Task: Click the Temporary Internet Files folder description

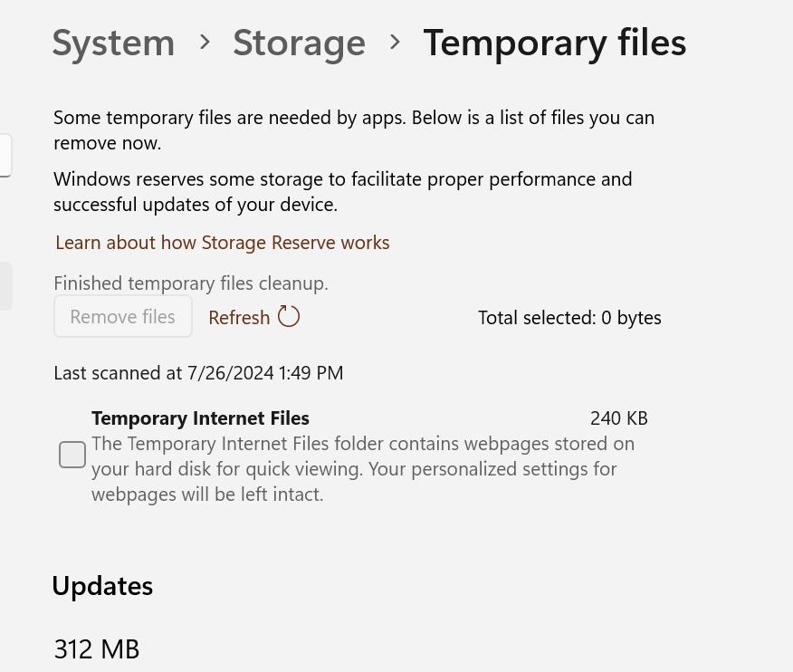Action: click(362, 469)
